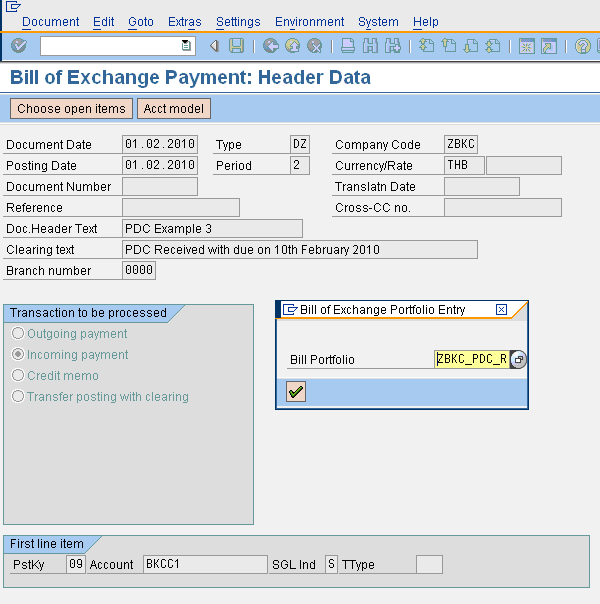
Task: Click the Doc.Header Text field
Action: (x=212, y=228)
